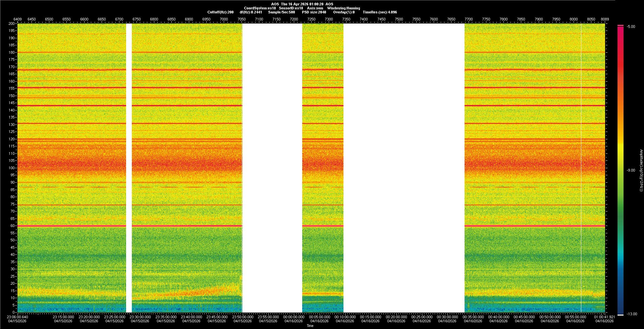Image resolution: width=644 pixels, height=329 pixels.
Task: Click the -13.00 colorbar minimum label
Action: point(632,314)
